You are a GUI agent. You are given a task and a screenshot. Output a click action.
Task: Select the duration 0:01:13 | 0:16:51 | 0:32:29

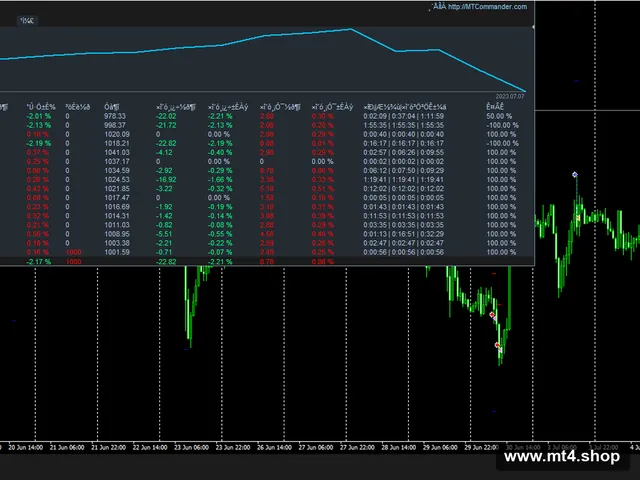point(403,234)
